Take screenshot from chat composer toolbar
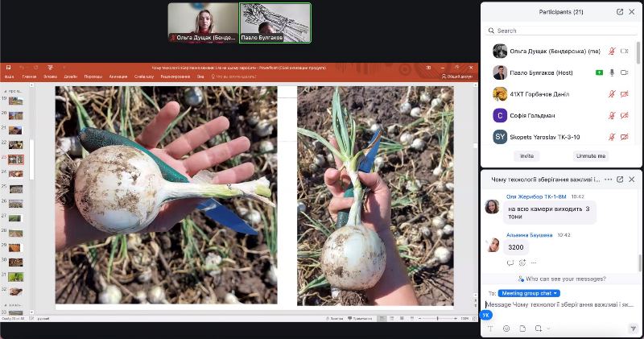This screenshot has width=644, height=339. coord(538,329)
